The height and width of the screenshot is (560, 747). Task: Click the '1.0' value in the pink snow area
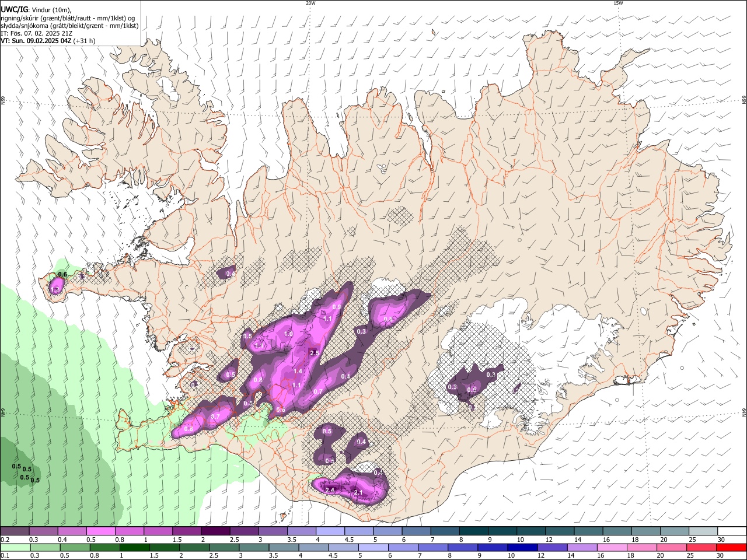pos(288,334)
